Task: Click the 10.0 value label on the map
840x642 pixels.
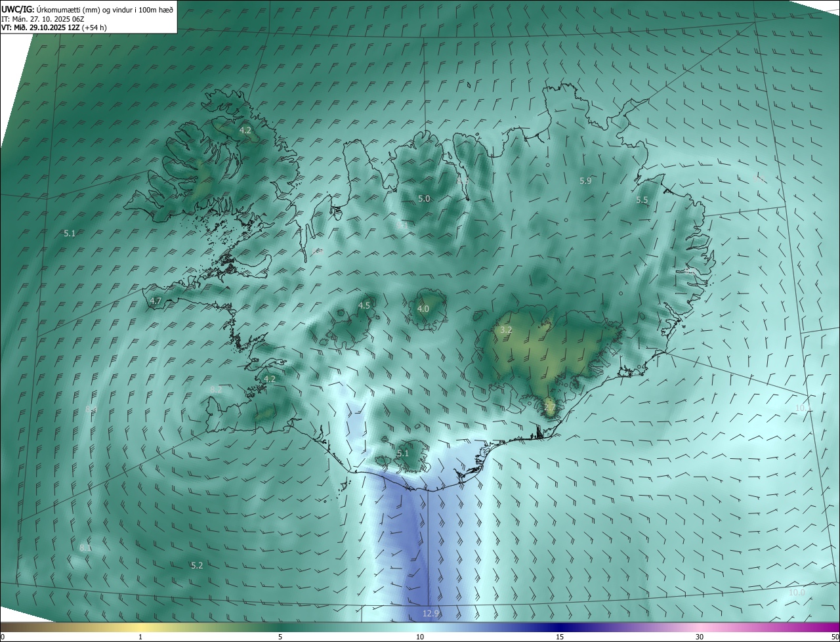Action: click(797, 592)
